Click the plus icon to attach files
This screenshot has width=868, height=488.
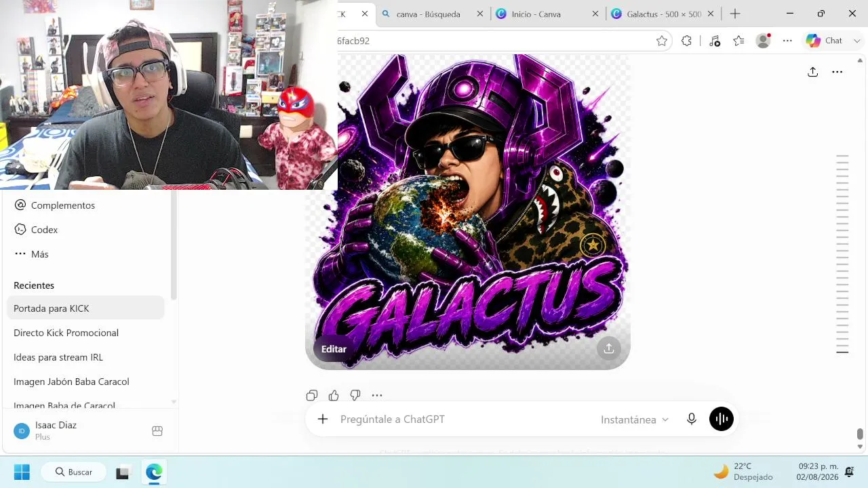(323, 420)
